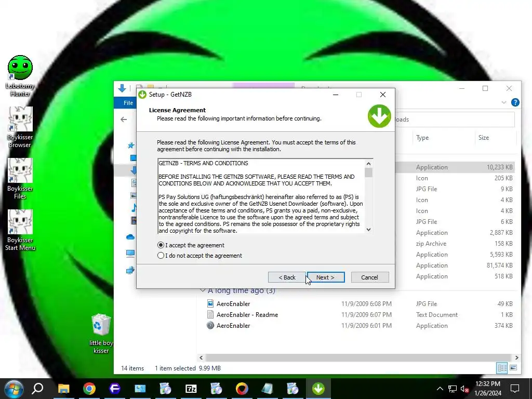Open File Explorer from the taskbar
The image size is (532, 399).
tap(63, 389)
